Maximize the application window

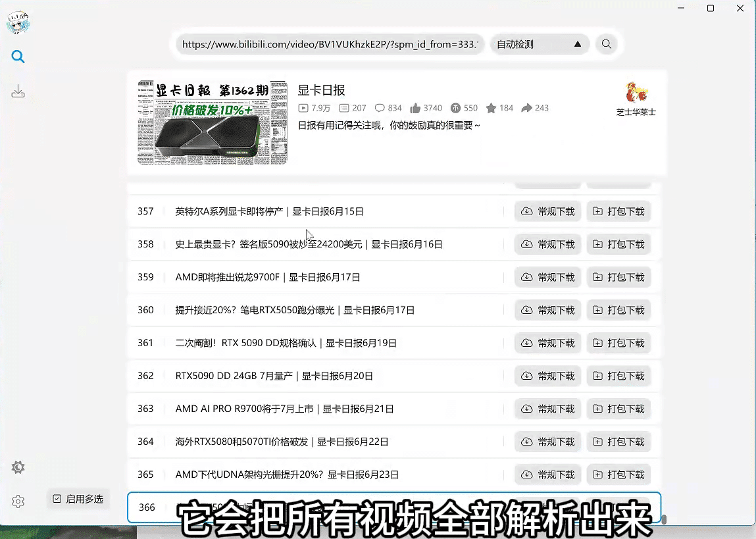(x=710, y=8)
